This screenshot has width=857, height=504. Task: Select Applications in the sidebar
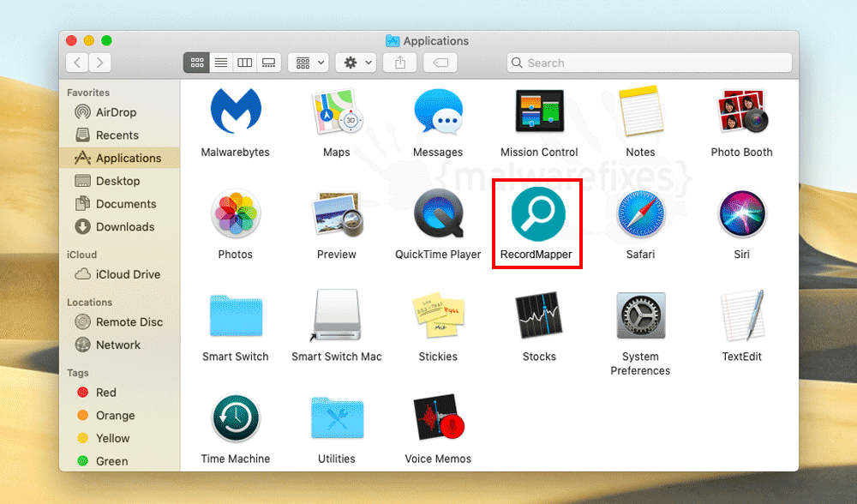click(x=120, y=158)
